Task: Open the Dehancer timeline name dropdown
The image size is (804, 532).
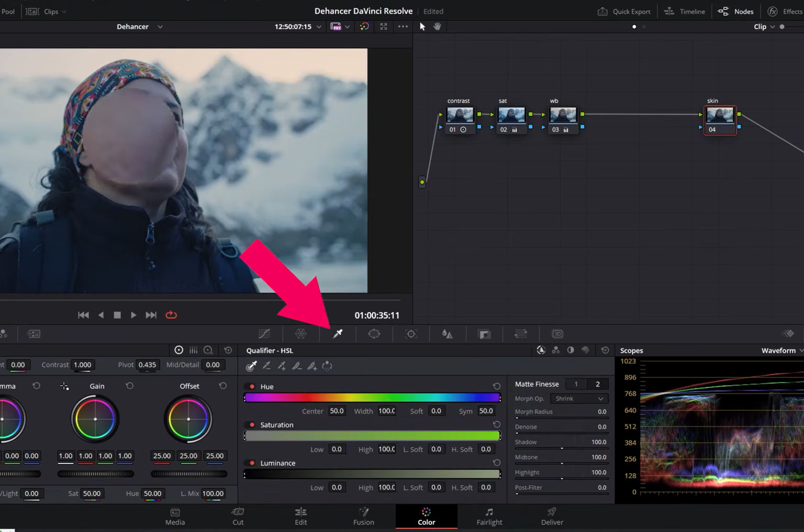Action: [x=140, y=27]
